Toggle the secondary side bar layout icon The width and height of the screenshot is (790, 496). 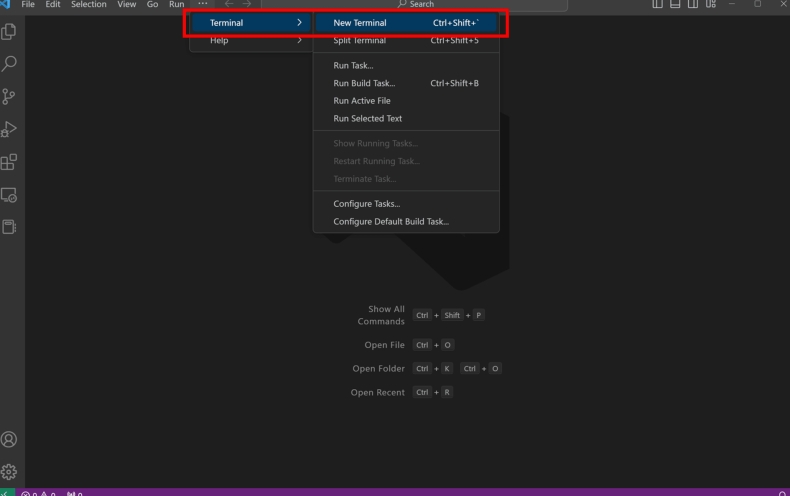coord(695,5)
